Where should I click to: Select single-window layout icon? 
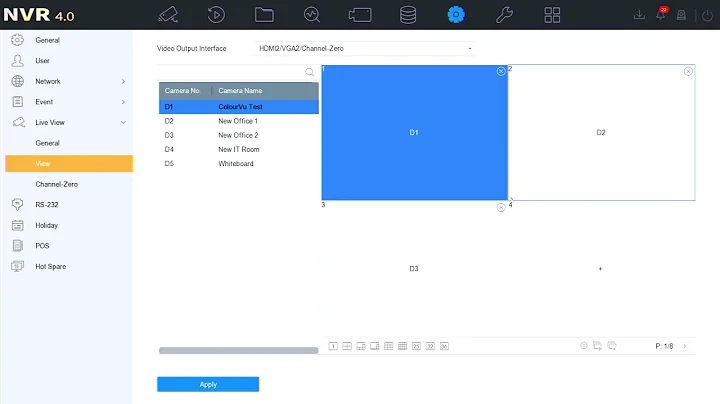(x=333, y=346)
